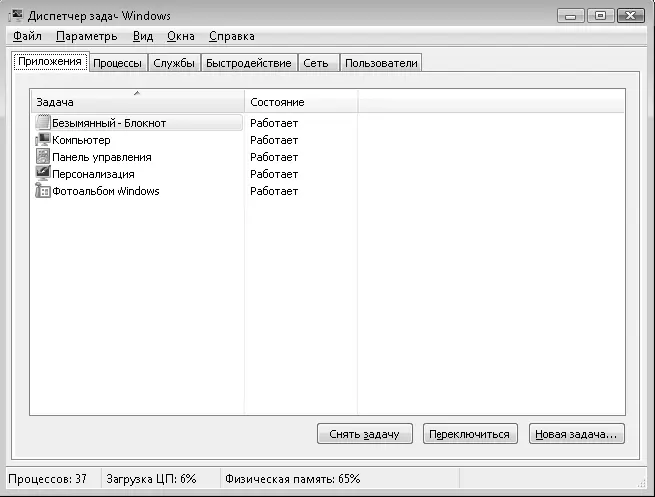Open the Окна menu

pos(180,36)
